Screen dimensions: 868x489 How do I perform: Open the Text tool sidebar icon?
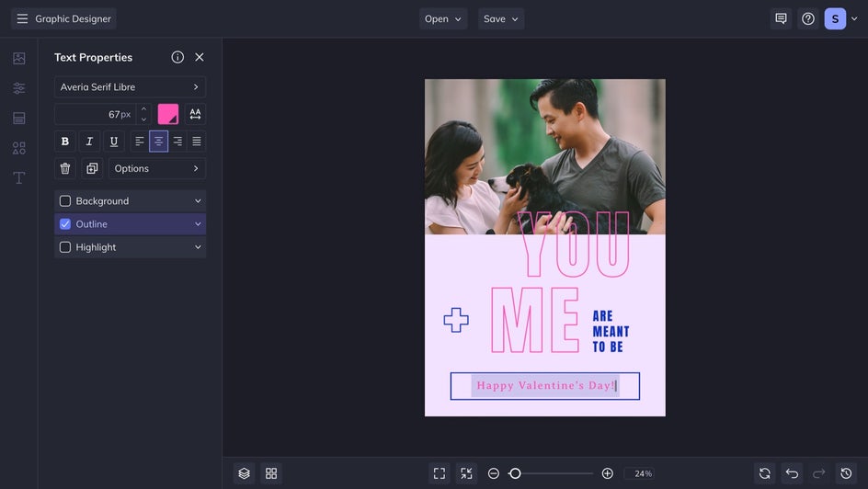coord(18,177)
